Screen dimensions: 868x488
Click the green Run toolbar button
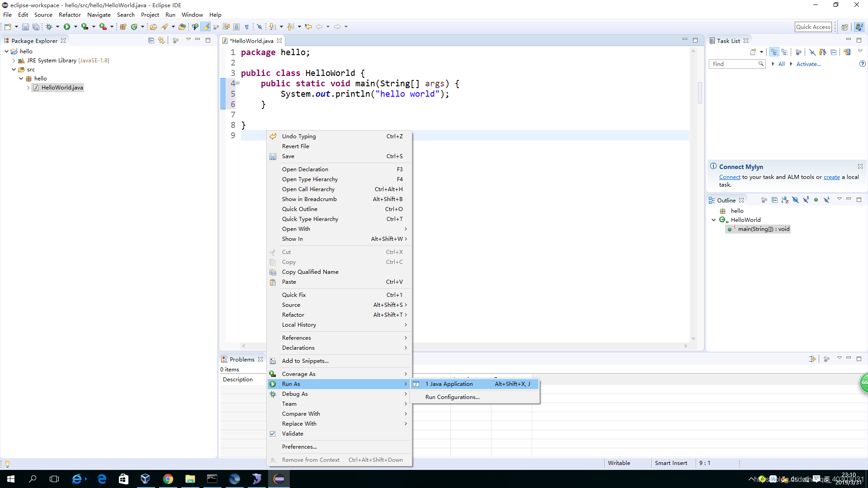[67, 27]
